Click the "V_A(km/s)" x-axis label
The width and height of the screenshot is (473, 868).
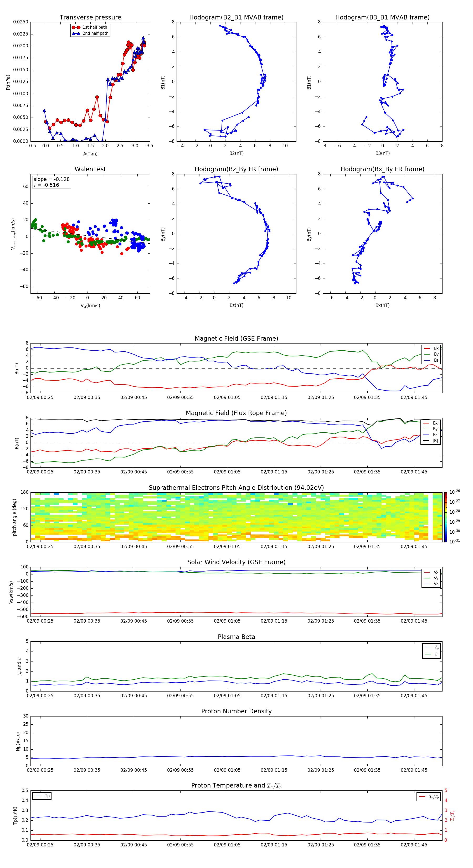point(90,306)
